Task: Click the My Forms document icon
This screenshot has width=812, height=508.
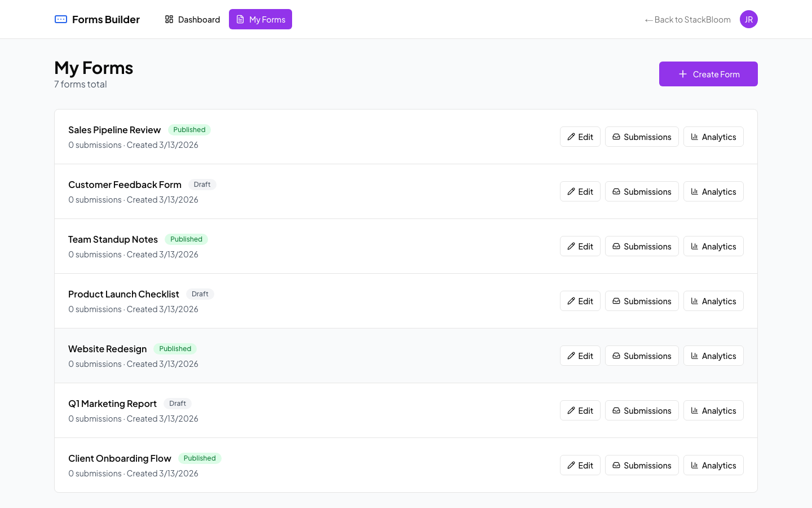Action: [x=239, y=19]
